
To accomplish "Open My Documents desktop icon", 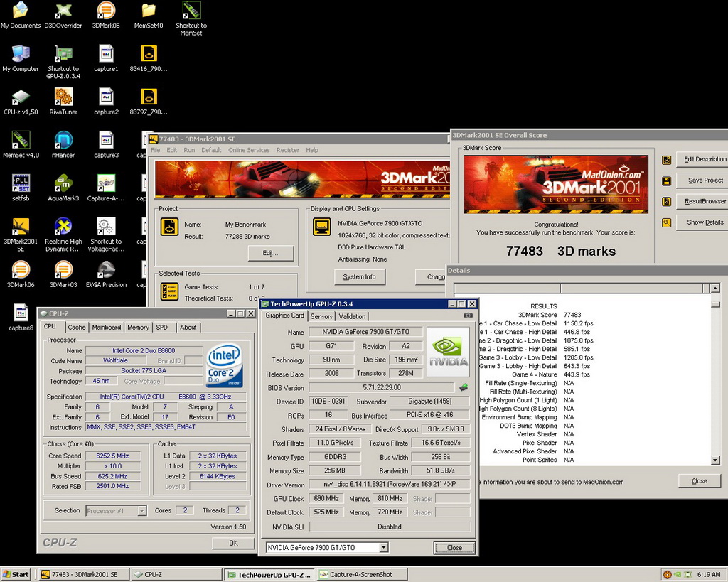I will coord(21,15).
